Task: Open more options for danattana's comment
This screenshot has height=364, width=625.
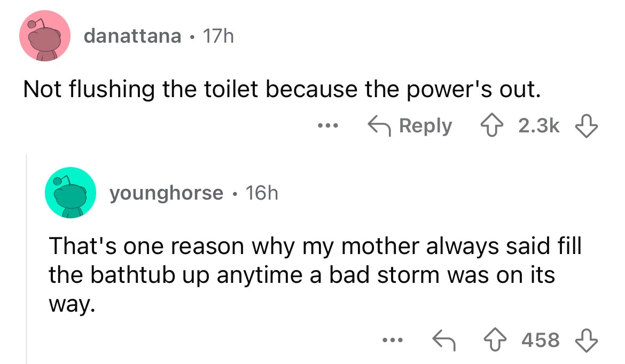Action: click(325, 126)
